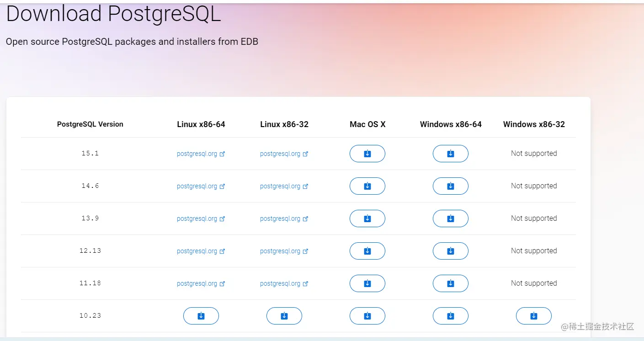Download PostgreSQL 10.23 for Linux x86-64
Image resolution: width=644 pixels, height=341 pixels.
coord(201,316)
